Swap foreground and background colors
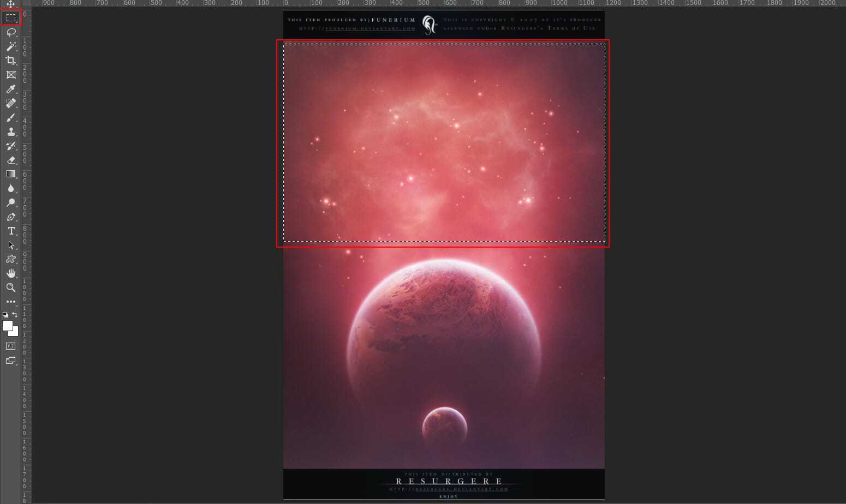 [x=14, y=314]
